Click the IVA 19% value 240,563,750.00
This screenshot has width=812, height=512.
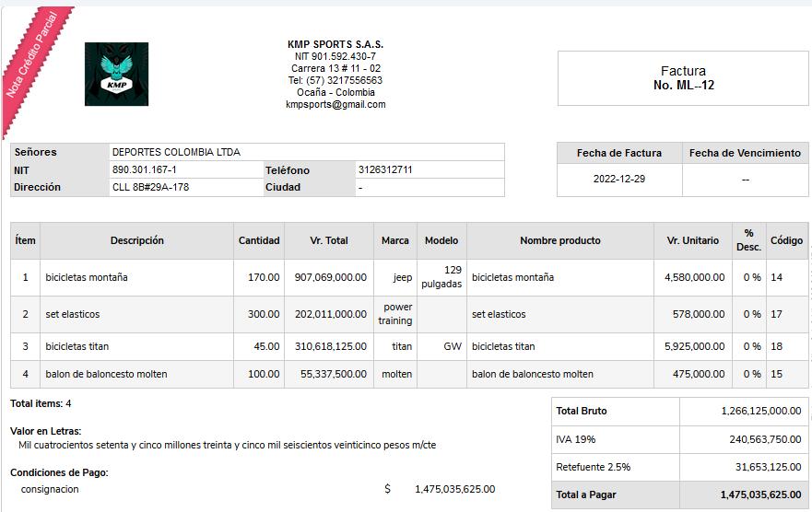point(765,439)
